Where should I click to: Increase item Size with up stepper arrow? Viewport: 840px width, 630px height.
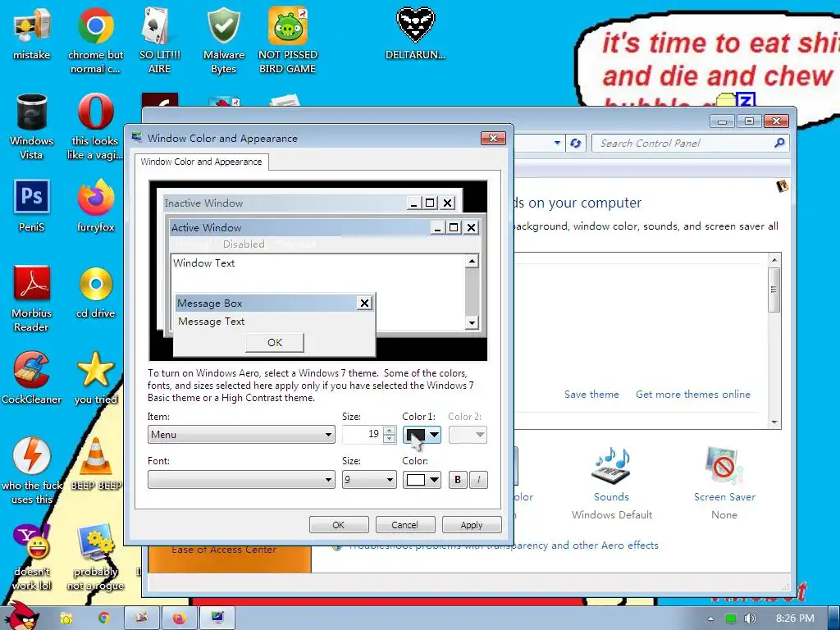tap(390, 430)
